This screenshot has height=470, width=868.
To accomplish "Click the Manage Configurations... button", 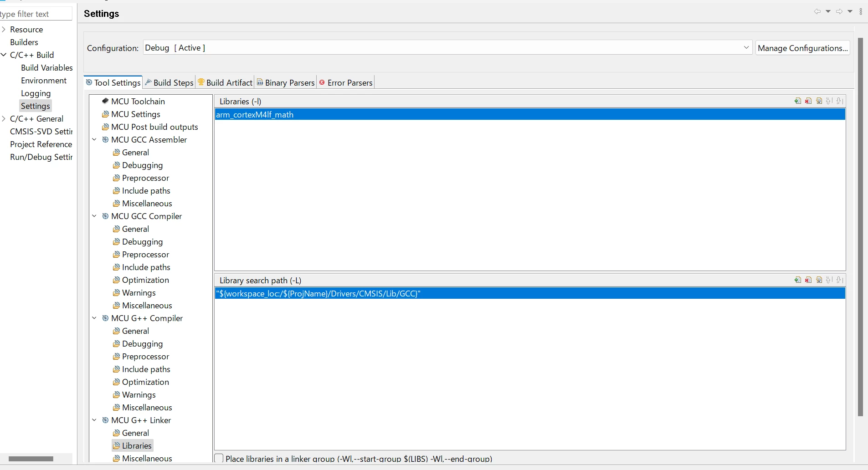I will pos(802,48).
